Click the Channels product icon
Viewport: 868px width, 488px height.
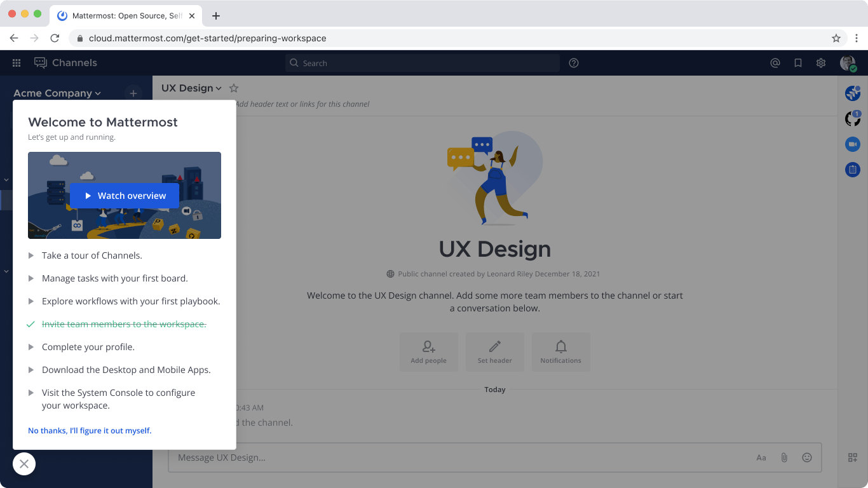pyautogui.click(x=41, y=63)
